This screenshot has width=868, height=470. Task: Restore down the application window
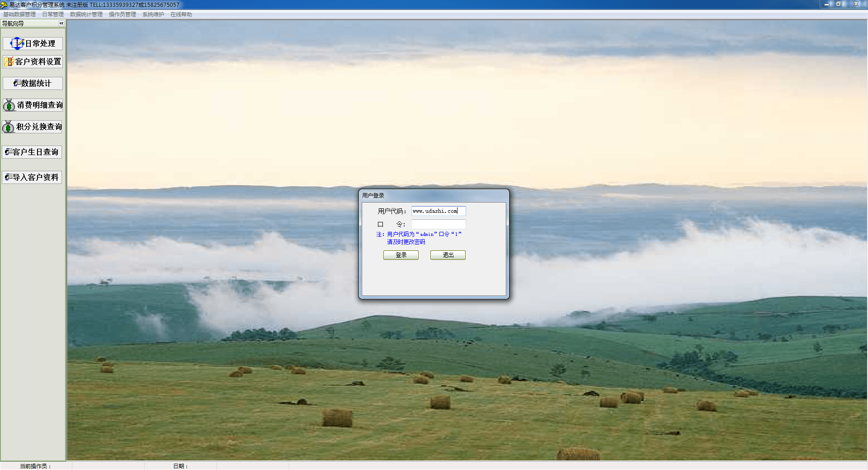(x=838, y=4)
